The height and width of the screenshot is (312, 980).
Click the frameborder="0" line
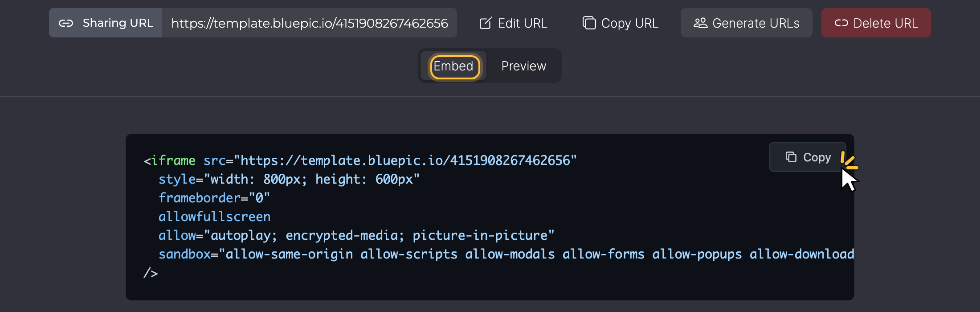coord(214,198)
